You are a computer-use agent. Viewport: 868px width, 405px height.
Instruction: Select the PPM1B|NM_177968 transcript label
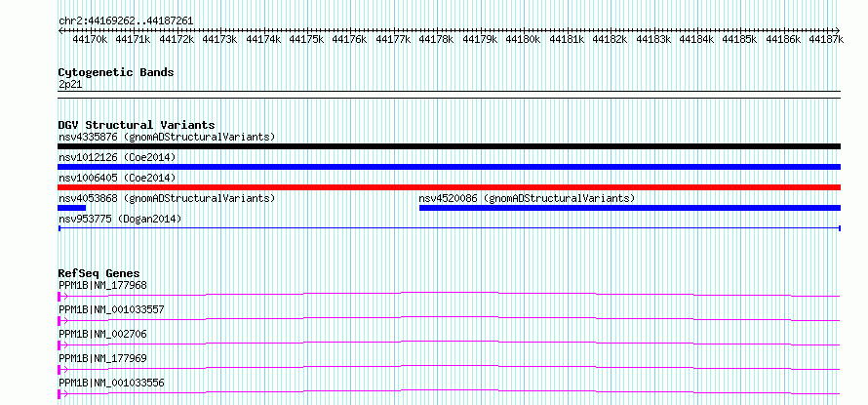pos(102,285)
